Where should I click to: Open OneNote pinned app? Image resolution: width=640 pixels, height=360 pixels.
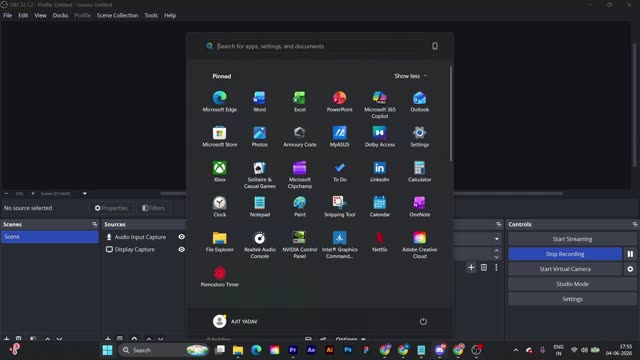pos(420,206)
